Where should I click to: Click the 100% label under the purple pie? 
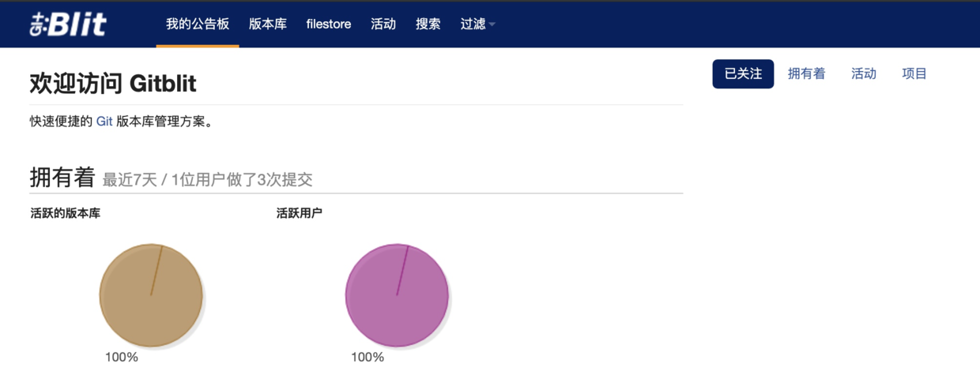click(x=367, y=357)
